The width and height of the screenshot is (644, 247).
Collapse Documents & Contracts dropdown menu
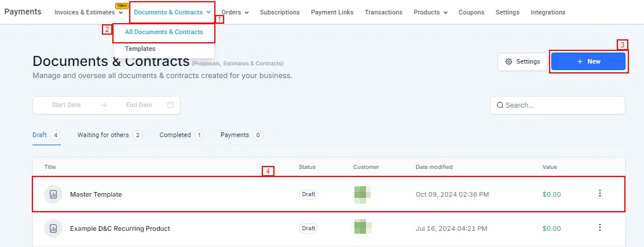point(208,13)
